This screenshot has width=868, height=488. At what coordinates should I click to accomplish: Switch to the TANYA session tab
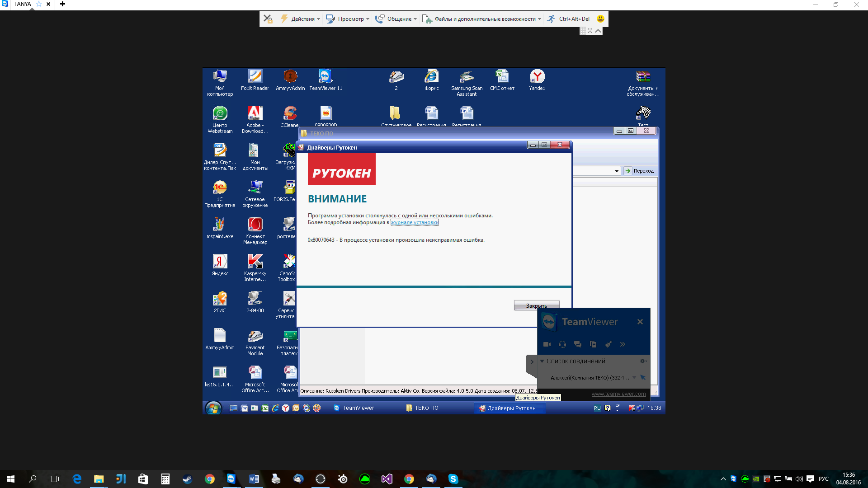pyautogui.click(x=23, y=4)
